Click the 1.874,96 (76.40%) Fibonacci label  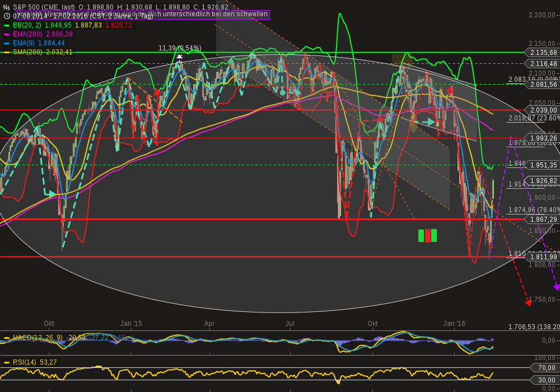[x=534, y=210]
